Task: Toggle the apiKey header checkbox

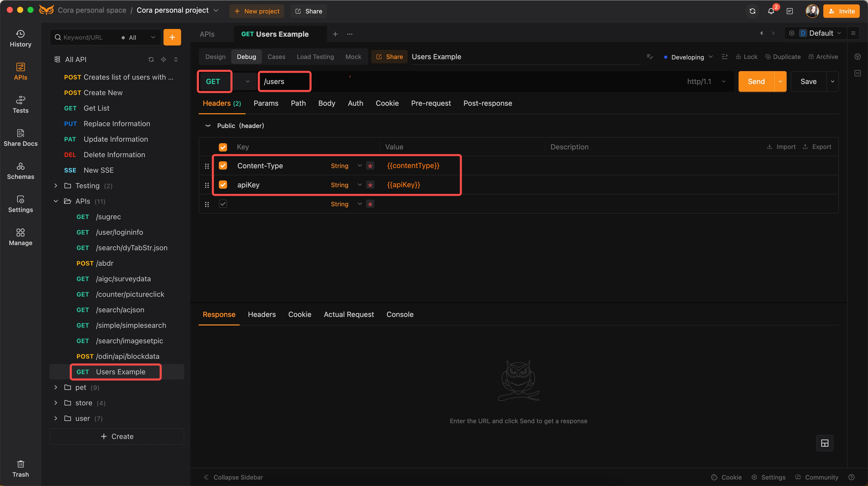Action: click(223, 185)
